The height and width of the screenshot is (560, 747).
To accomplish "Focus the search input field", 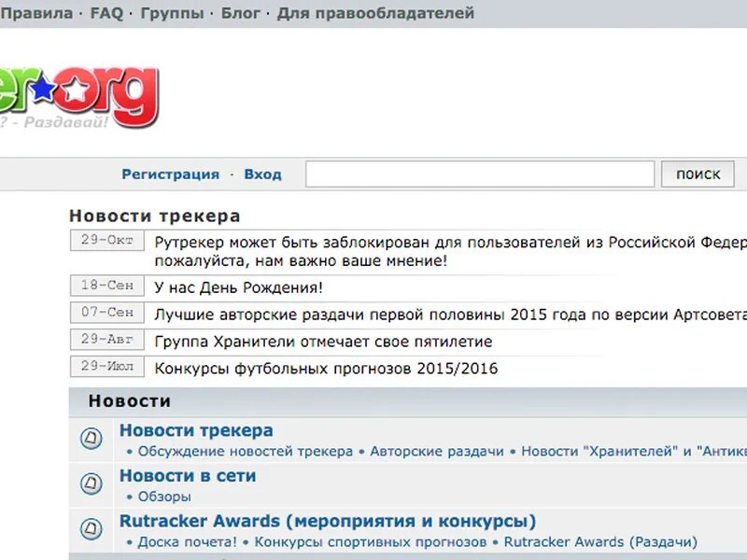I will pos(480,175).
